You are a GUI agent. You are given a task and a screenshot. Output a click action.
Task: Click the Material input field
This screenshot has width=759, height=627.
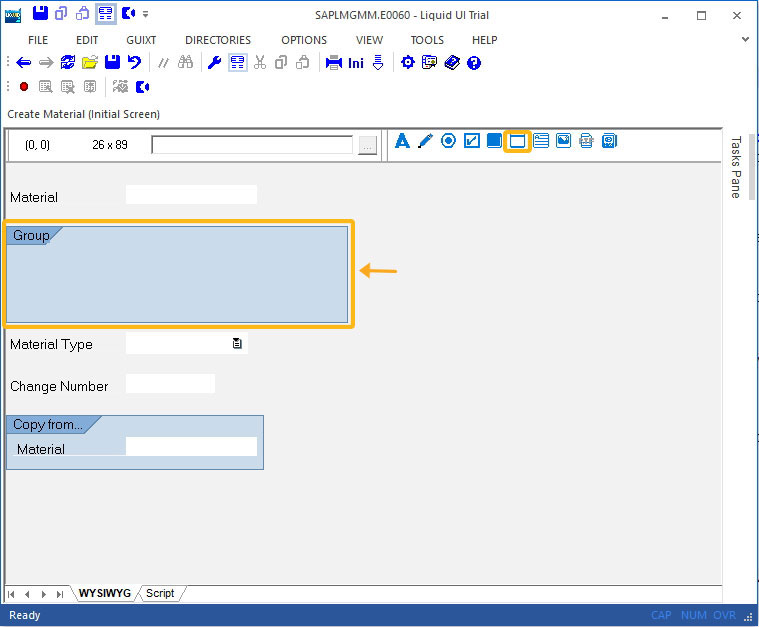[x=191, y=195]
